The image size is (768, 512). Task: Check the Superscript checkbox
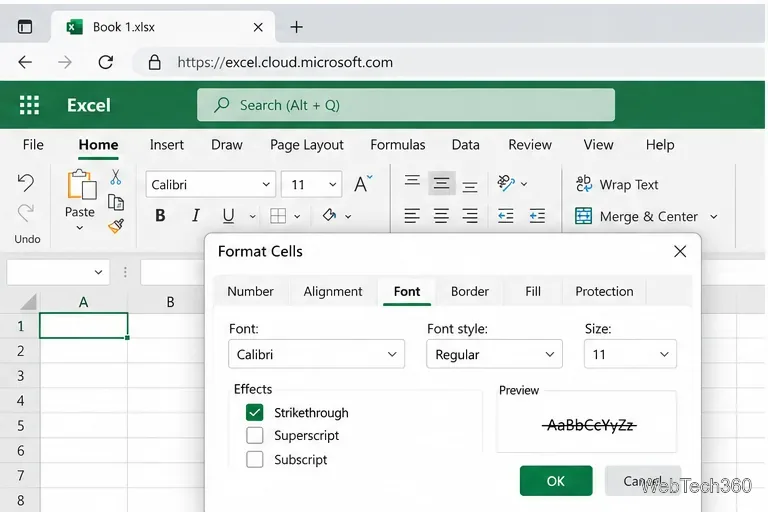[255, 435]
